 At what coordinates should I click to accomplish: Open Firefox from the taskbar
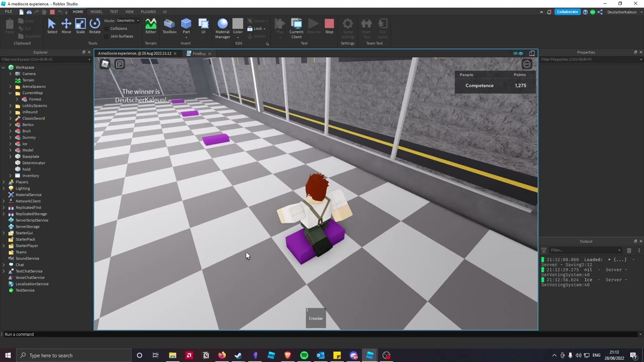click(x=222, y=355)
